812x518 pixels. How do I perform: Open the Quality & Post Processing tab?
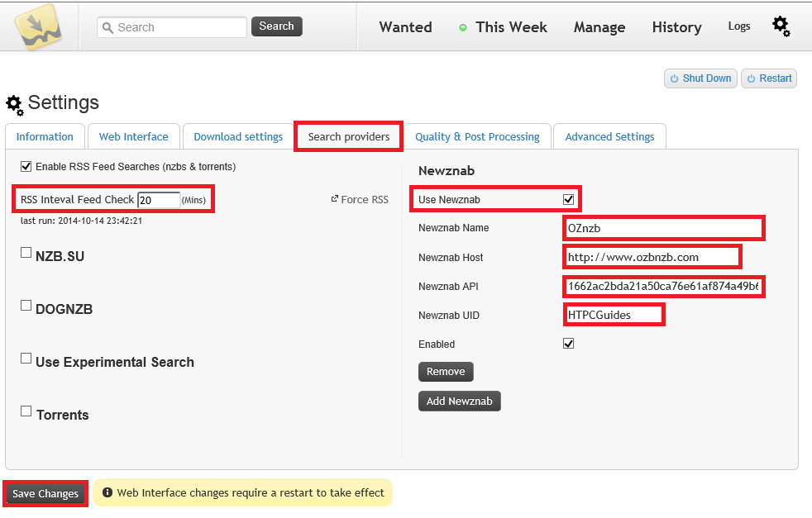coord(477,137)
